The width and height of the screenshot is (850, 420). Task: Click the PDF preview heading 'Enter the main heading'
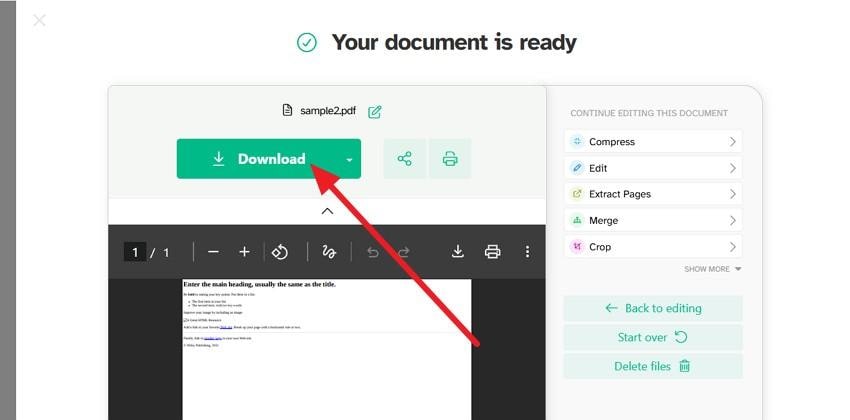tap(260, 284)
